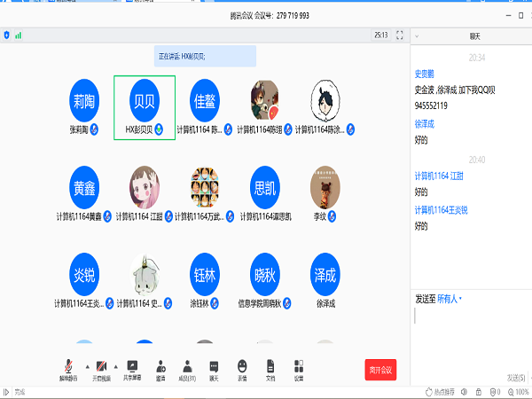The height and width of the screenshot is (399, 532).
Task: Select the 莉陶 avatar of 张莉陶
Action: point(84,100)
